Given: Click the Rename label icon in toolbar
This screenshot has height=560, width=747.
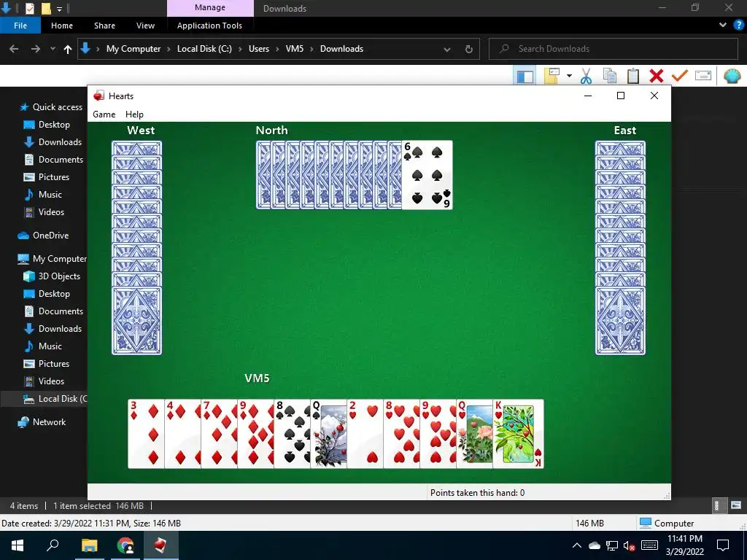Looking at the screenshot, I should tap(703, 76).
